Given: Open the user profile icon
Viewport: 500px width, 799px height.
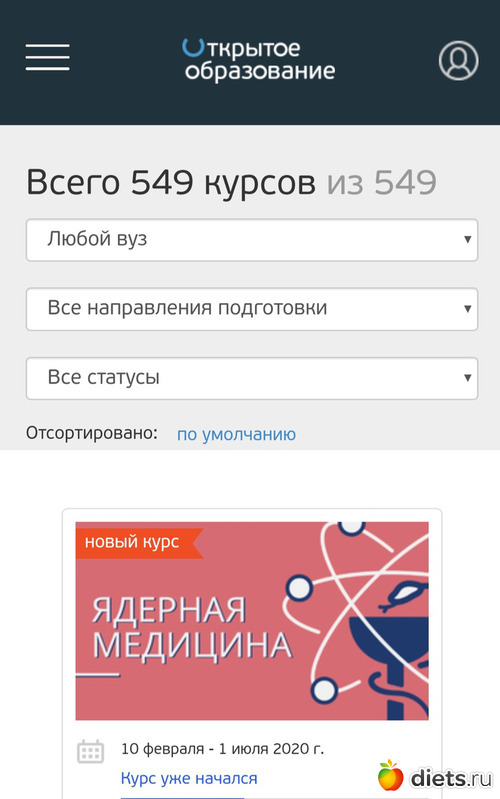Looking at the screenshot, I should point(458,61).
